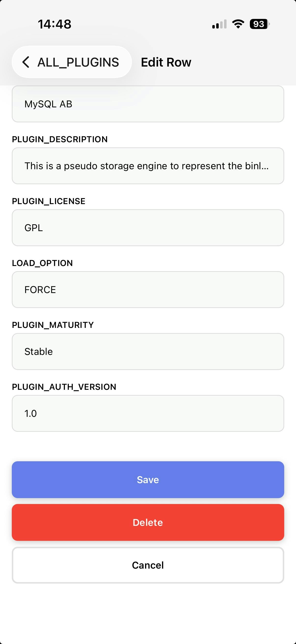Select the PLUGIN_MATURITY field label
Viewport: 296px width, 644px height.
(x=53, y=324)
